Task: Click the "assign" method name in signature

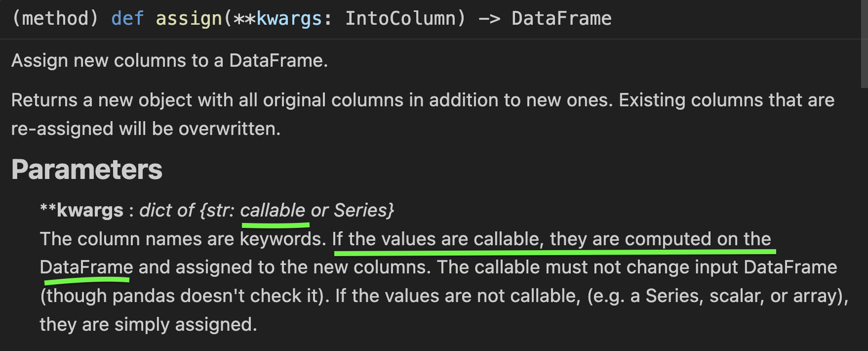Action: (x=189, y=19)
